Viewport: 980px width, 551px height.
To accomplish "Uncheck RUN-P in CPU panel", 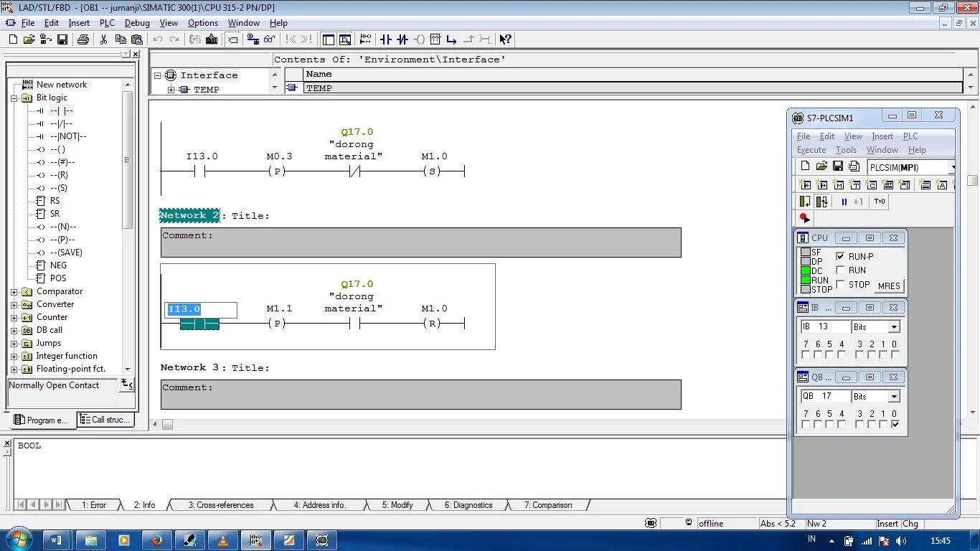I will pos(840,256).
